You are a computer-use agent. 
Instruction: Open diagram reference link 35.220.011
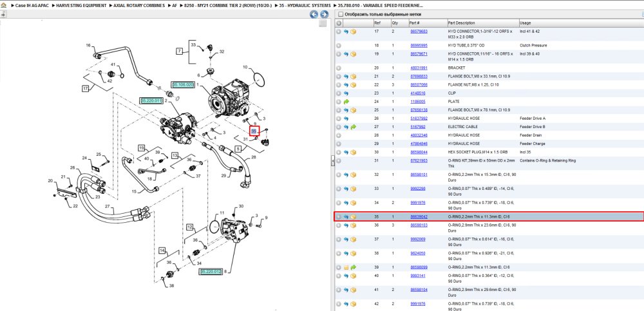(x=151, y=100)
